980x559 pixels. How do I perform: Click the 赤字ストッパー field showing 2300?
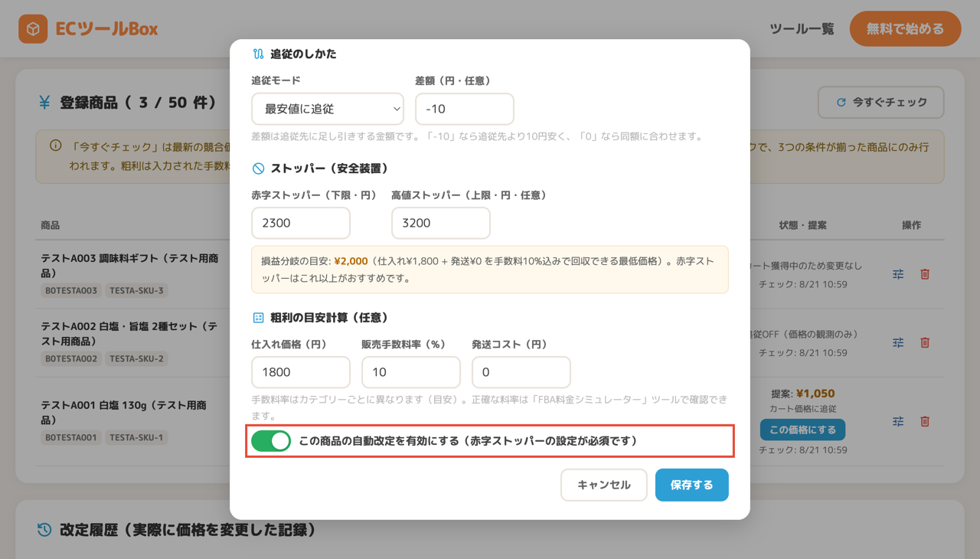pyautogui.click(x=301, y=223)
